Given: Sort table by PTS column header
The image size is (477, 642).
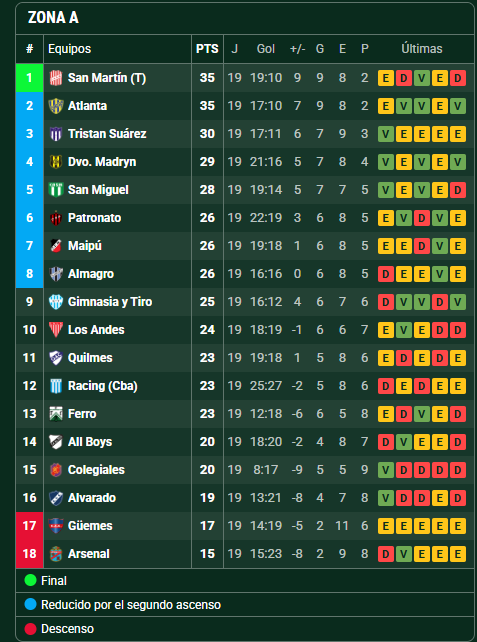Looking at the screenshot, I should (207, 49).
